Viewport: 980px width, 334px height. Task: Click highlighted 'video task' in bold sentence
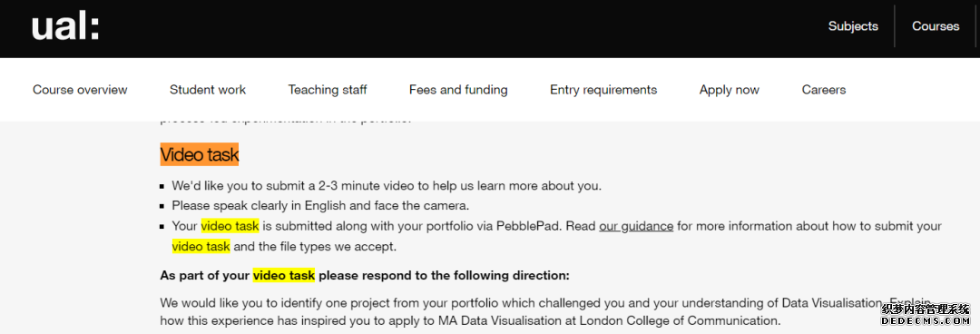coord(284,275)
